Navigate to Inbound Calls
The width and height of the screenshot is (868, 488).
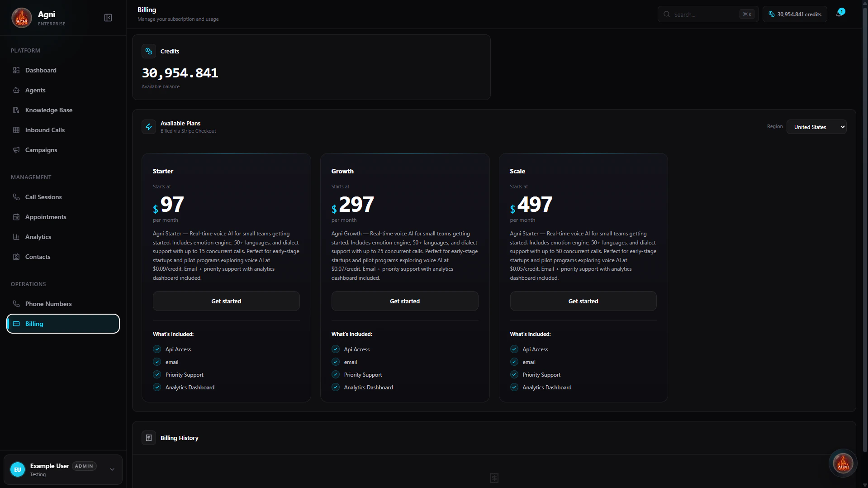[63, 130]
